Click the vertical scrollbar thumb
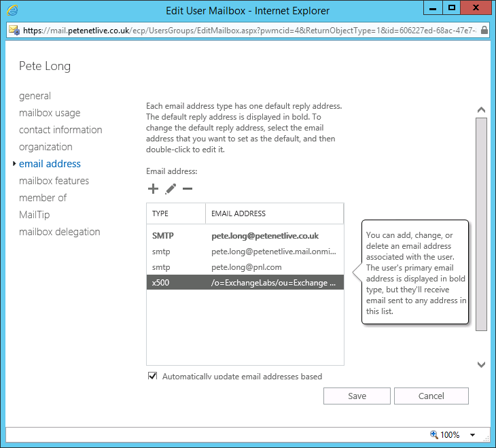 tap(481, 224)
